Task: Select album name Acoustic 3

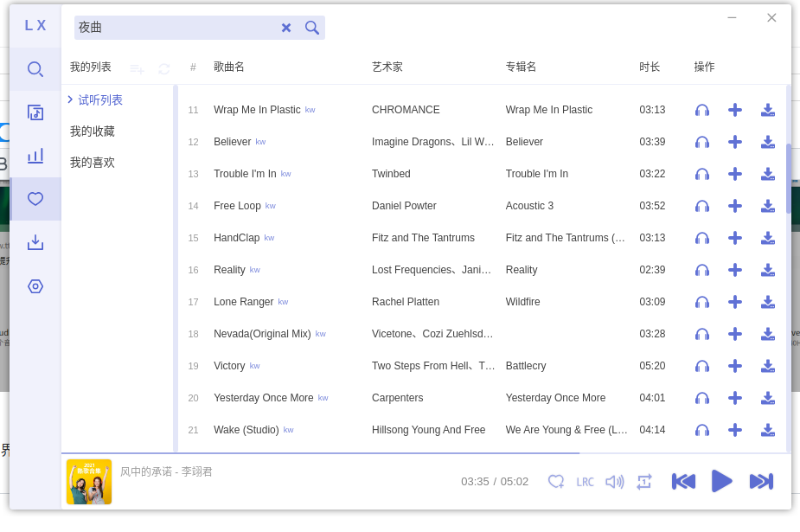Action: [529, 206]
